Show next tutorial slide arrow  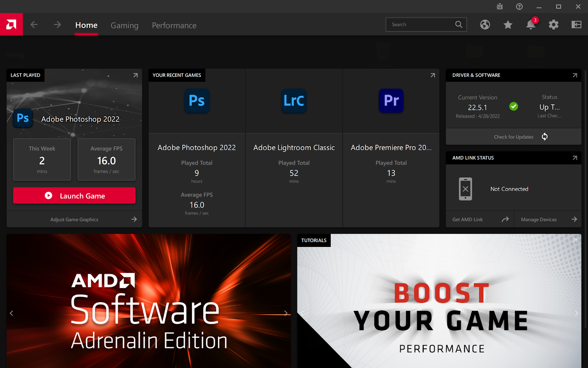click(576, 313)
